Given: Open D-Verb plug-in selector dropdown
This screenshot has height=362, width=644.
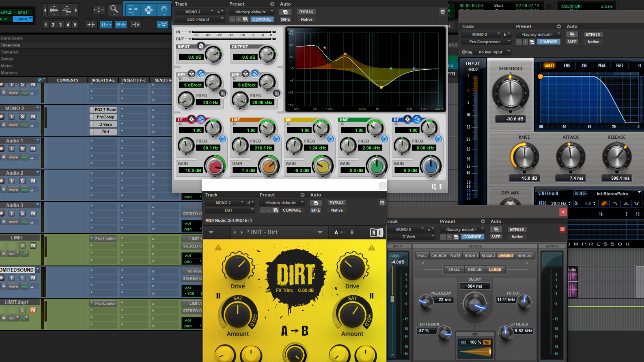Looking at the screenshot, I should click(411, 237).
